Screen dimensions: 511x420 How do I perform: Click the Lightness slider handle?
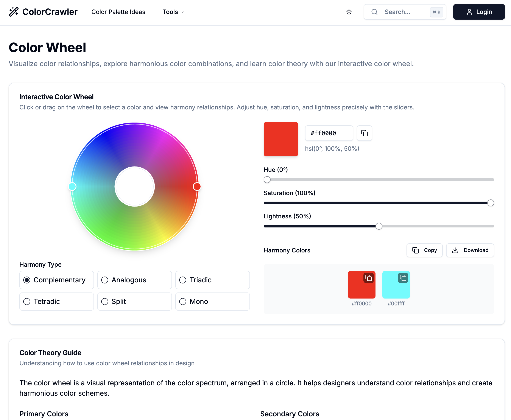(379, 226)
